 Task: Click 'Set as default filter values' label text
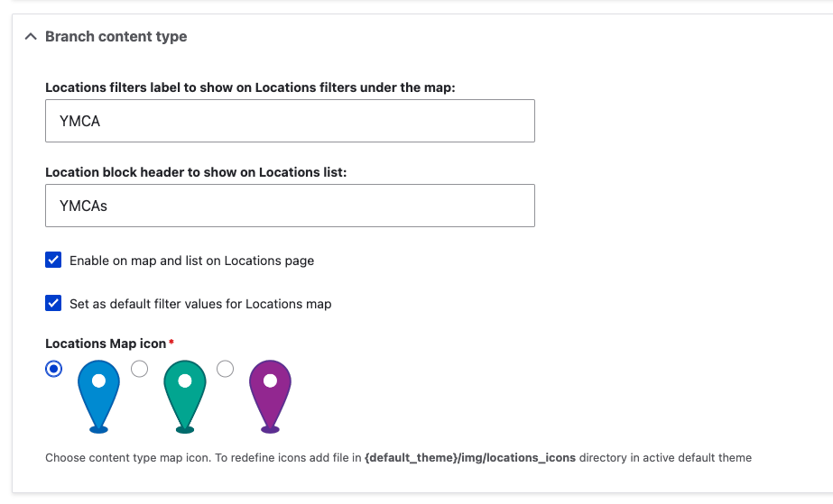(x=200, y=304)
